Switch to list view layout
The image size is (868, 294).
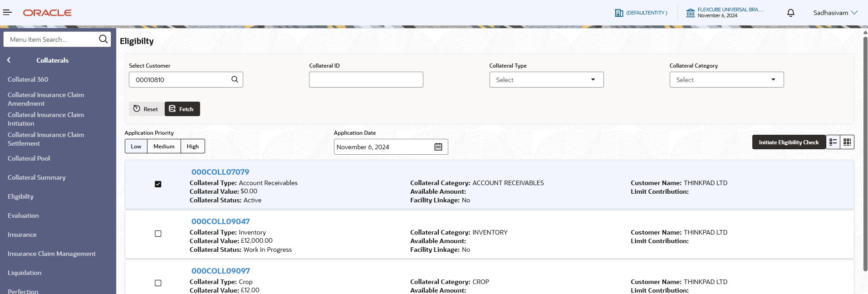tap(833, 142)
